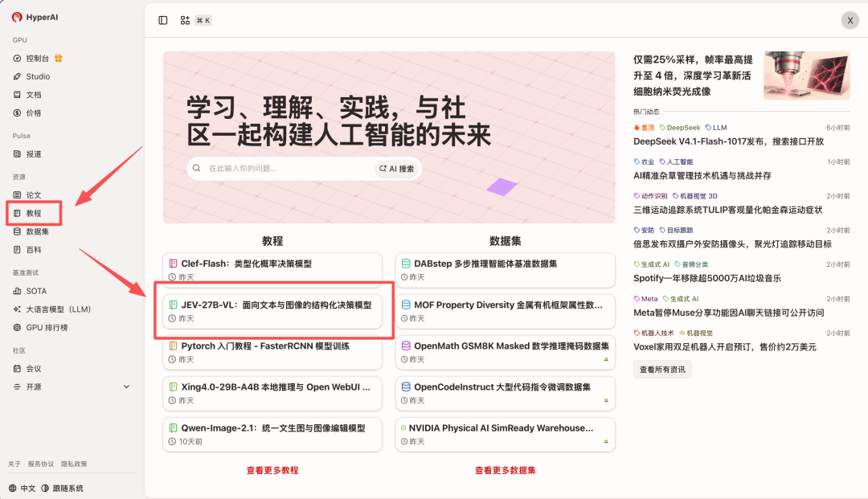Image resolution: width=868 pixels, height=499 pixels.
Task: Toggle the sidebar panel icon
Action: 162,20
